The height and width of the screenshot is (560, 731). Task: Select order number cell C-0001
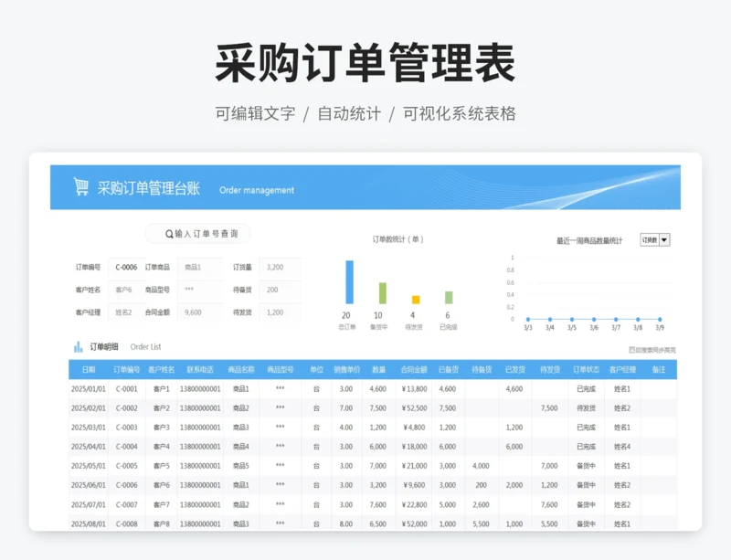click(x=126, y=389)
